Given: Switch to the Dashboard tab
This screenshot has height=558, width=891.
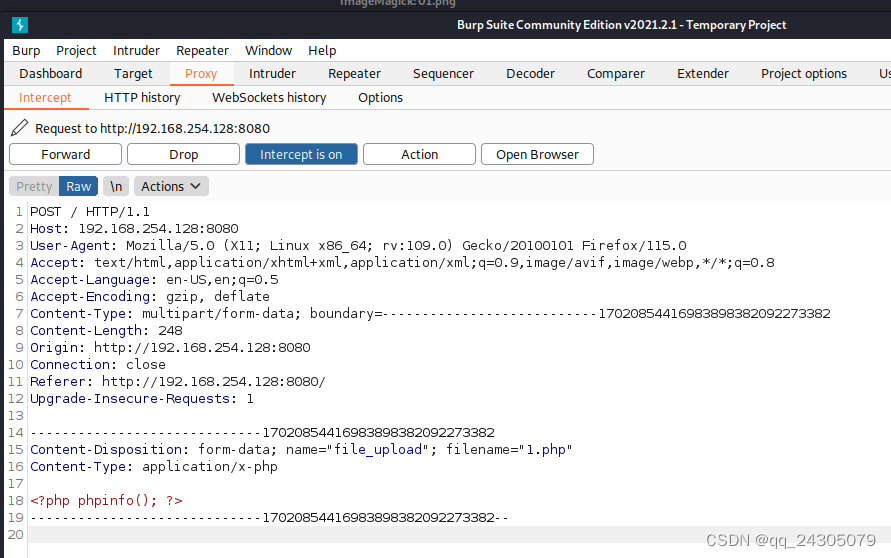Looking at the screenshot, I should (51, 74).
